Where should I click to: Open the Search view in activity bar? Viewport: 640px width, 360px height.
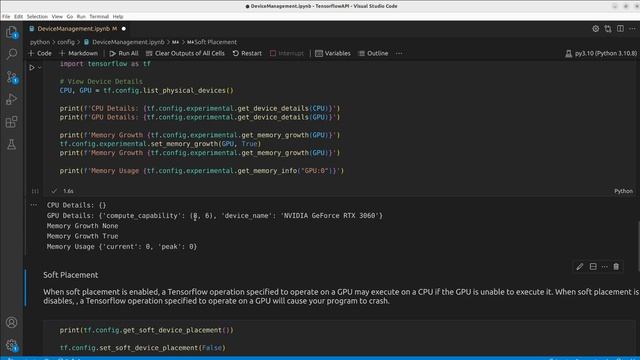click(x=11, y=54)
